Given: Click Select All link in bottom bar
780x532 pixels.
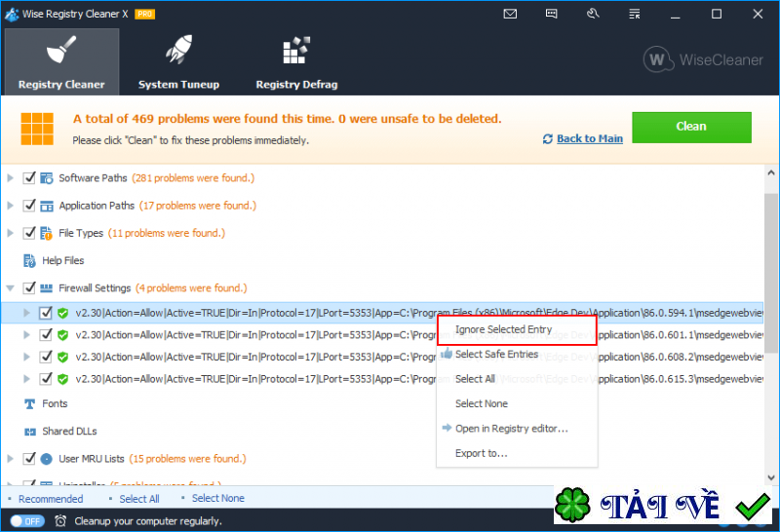Looking at the screenshot, I should click(138, 499).
